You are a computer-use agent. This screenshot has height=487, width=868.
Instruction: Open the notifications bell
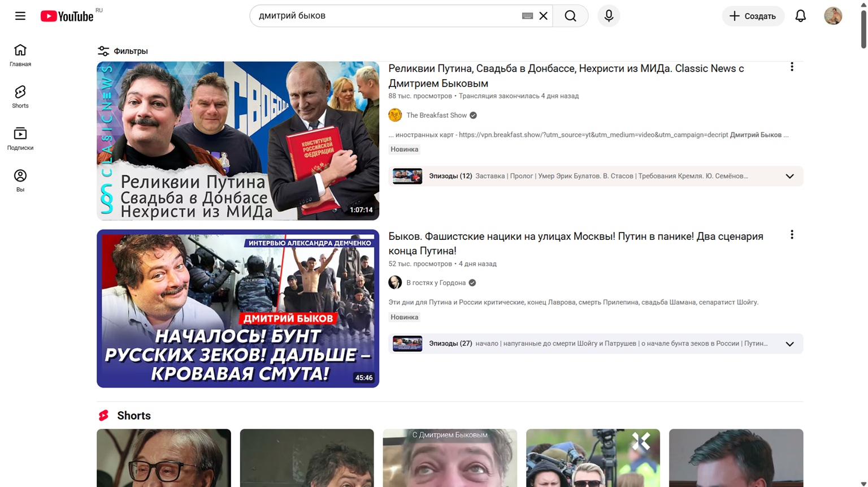(x=800, y=16)
